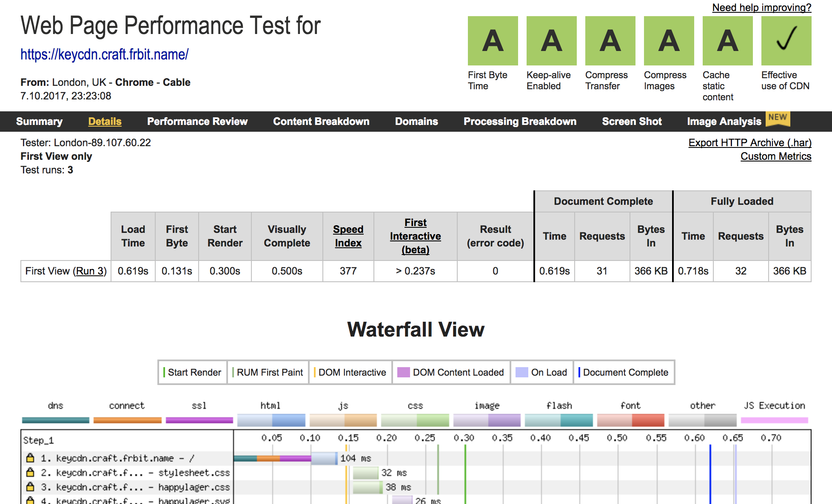Viewport: 832px width, 504px height.
Task: Click the Document Complete legend entry
Action: (624, 372)
